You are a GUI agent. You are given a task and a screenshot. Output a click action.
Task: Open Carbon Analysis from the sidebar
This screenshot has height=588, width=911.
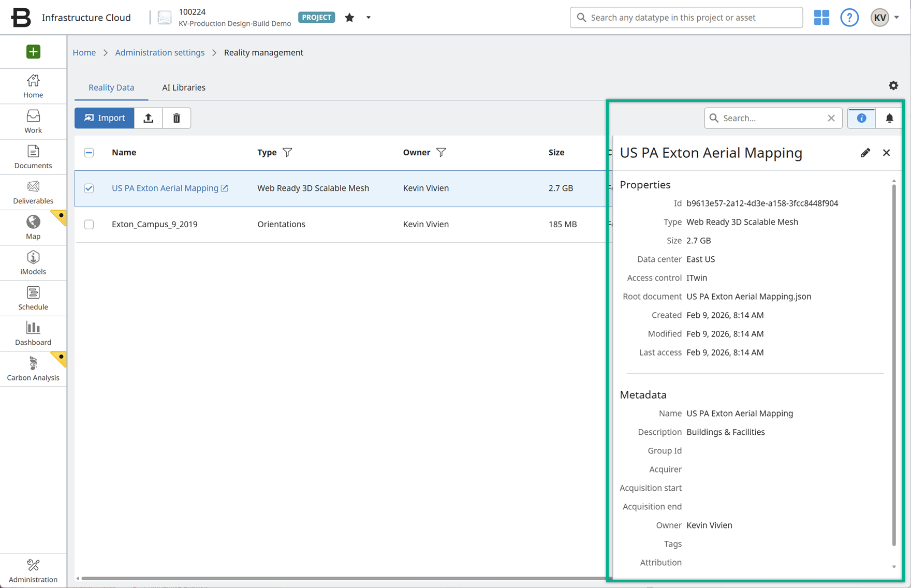pyautogui.click(x=33, y=369)
